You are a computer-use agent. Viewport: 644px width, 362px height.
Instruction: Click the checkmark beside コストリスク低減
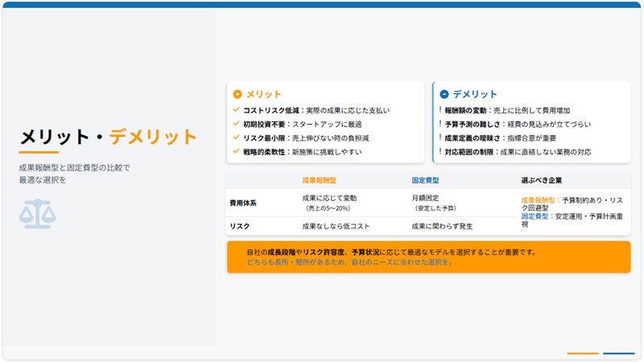[x=236, y=109]
